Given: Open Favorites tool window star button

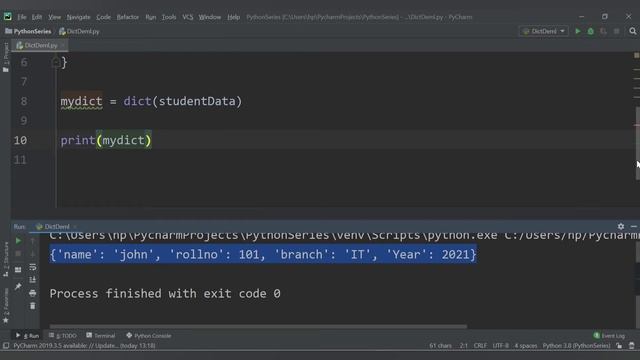Looking at the screenshot, I should pyautogui.click(x=6, y=306).
